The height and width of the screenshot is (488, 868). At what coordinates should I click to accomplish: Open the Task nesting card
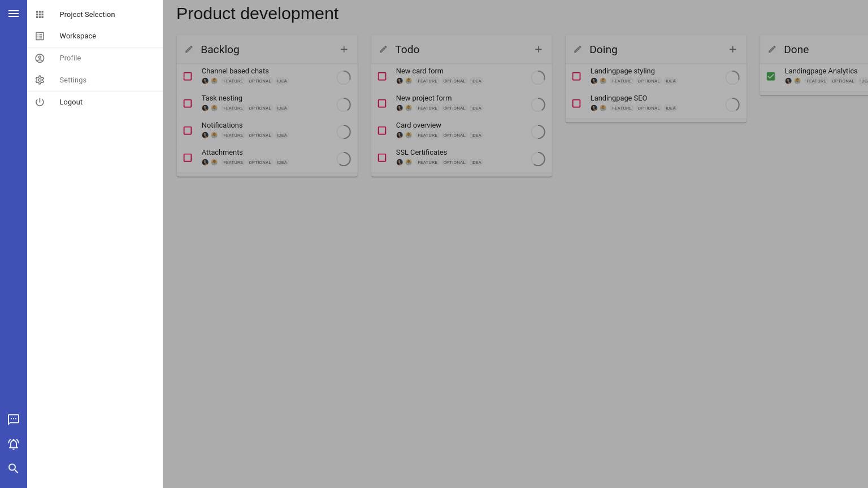(222, 98)
